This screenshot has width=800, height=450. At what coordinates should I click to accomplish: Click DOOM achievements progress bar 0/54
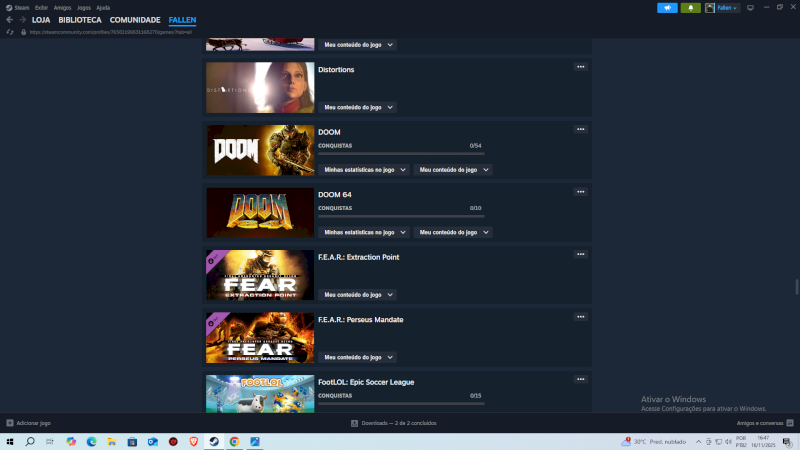[401, 153]
